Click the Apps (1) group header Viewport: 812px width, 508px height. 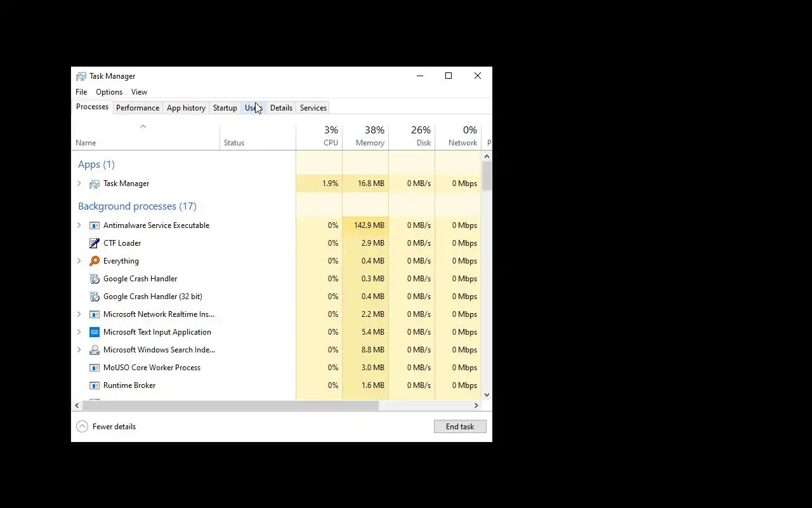96,164
